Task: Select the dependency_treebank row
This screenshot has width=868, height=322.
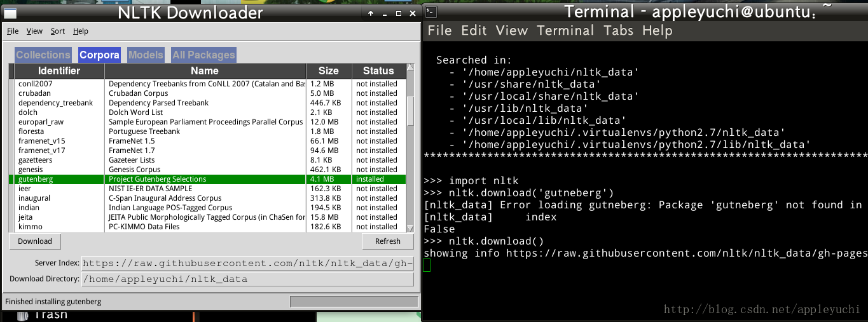Action: (x=207, y=103)
